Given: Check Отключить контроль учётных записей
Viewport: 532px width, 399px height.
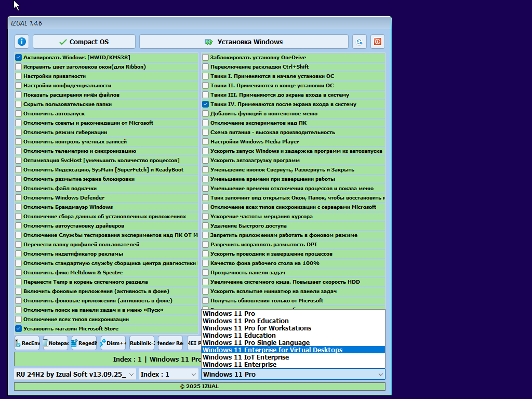Looking at the screenshot, I should [x=18, y=141].
